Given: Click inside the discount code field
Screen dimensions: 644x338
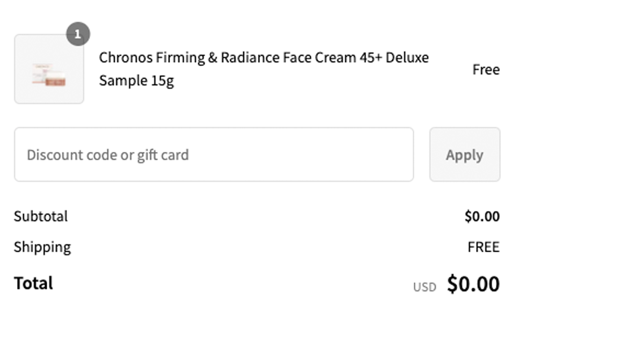Looking at the screenshot, I should click(x=215, y=154).
